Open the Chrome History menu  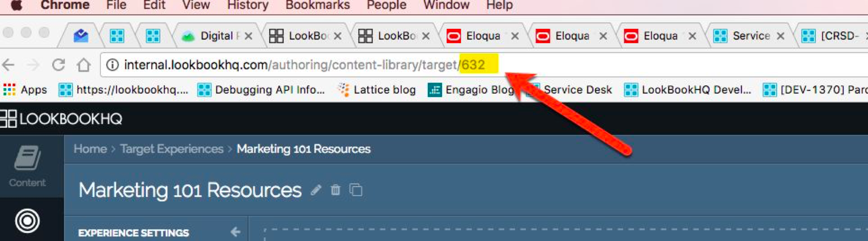(248, 5)
